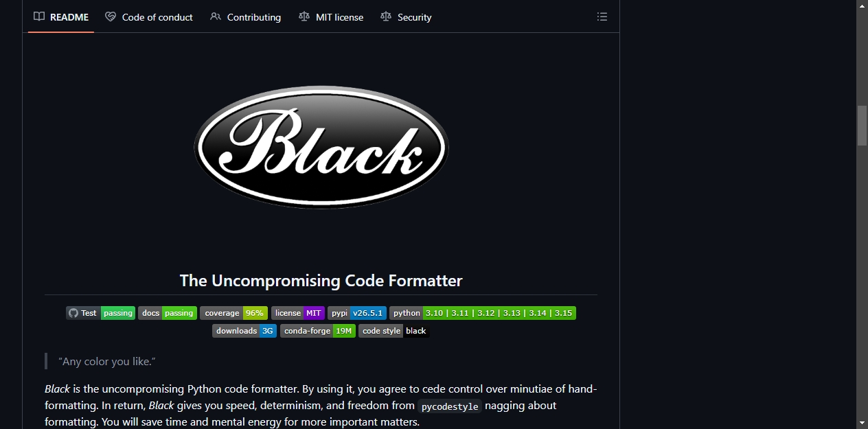Image resolution: width=868 pixels, height=429 pixels.
Task: Click the docs passing badge
Action: 168,313
